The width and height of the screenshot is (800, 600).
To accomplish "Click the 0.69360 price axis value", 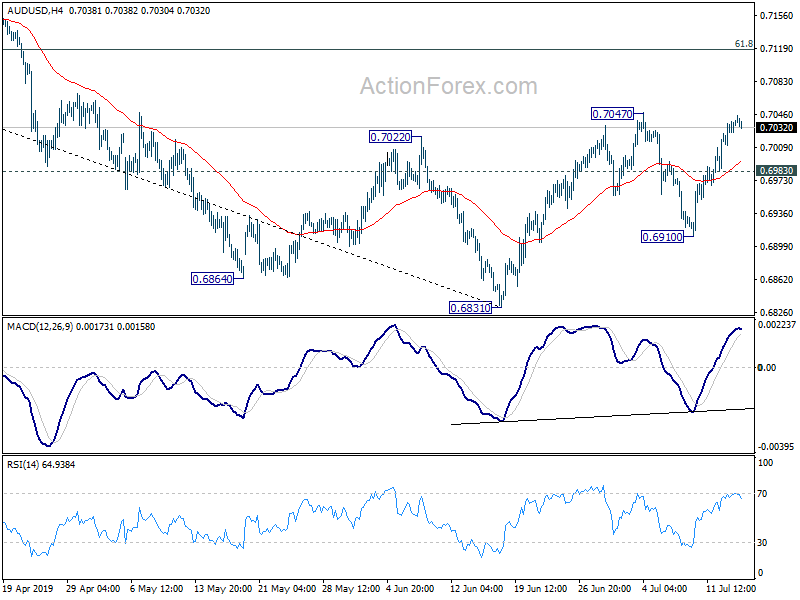I will click(777, 213).
